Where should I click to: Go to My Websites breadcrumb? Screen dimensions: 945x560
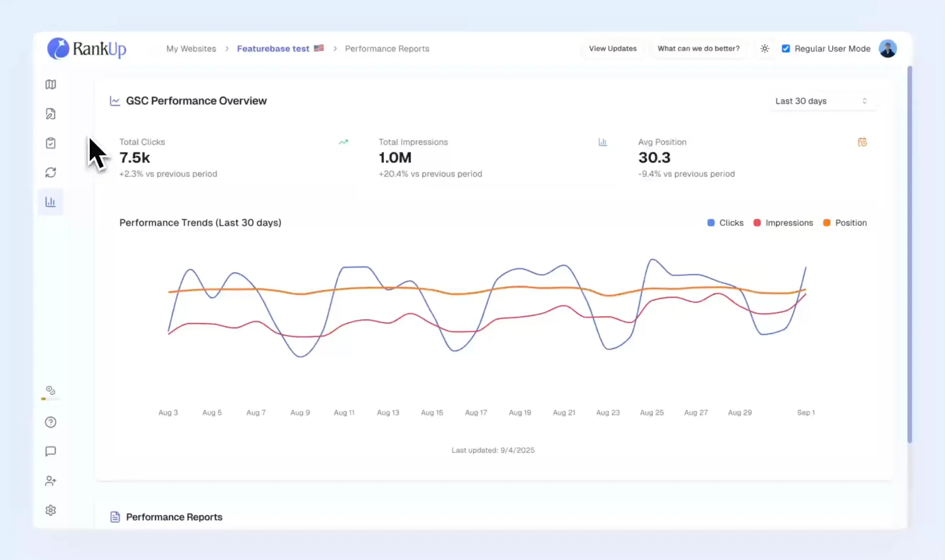[x=191, y=49]
